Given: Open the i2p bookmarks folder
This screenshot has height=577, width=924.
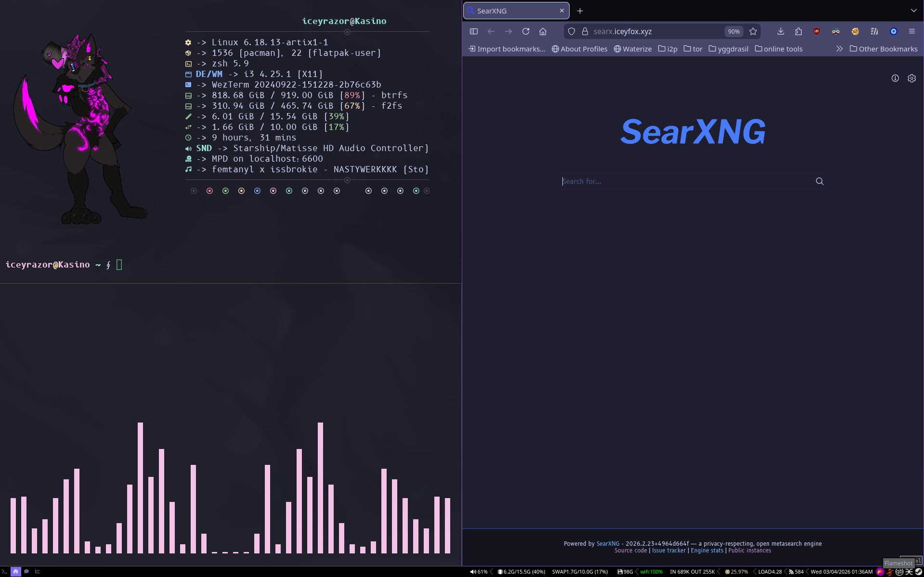Looking at the screenshot, I should (668, 49).
